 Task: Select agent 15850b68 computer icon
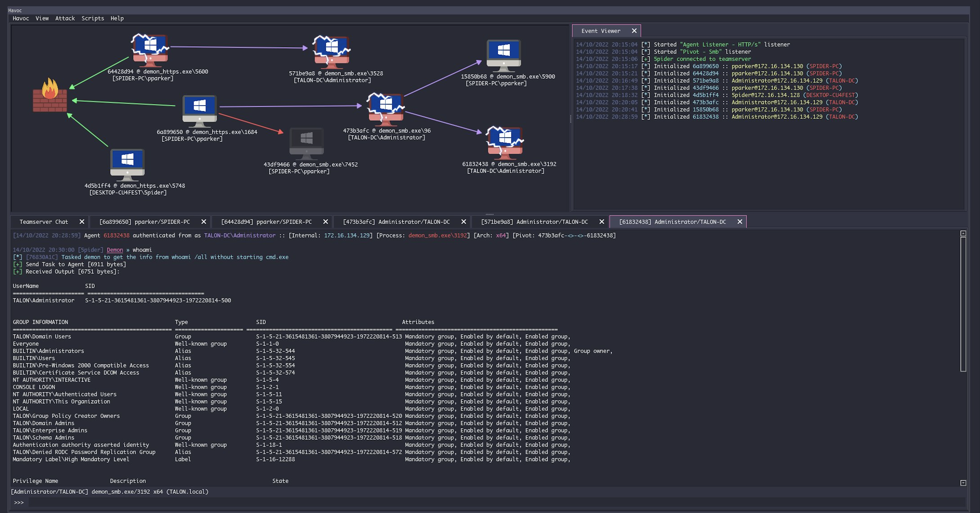(x=503, y=56)
